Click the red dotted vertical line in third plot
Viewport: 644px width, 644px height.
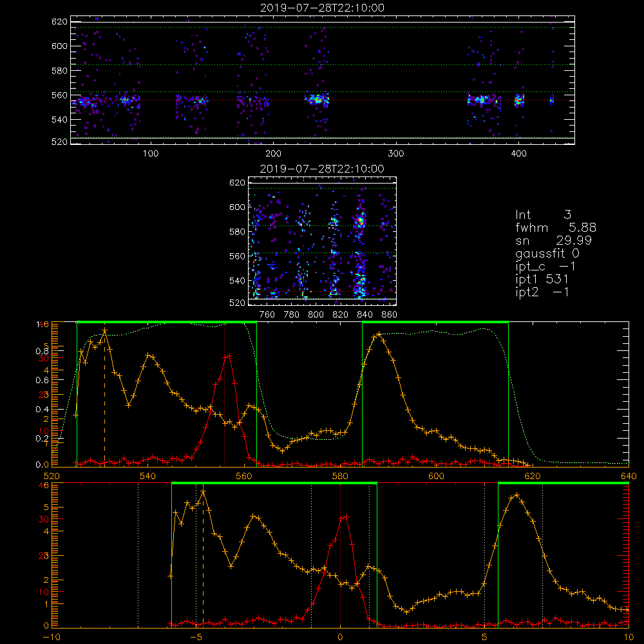tap(224, 394)
